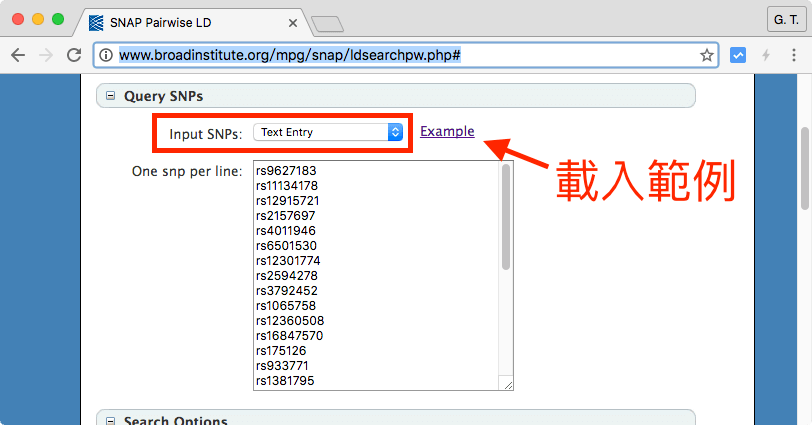Click rs2157697 in the SNP list
Image resolution: width=812 pixels, height=425 pixels.
pyautogui.click(x=285, y=216)
